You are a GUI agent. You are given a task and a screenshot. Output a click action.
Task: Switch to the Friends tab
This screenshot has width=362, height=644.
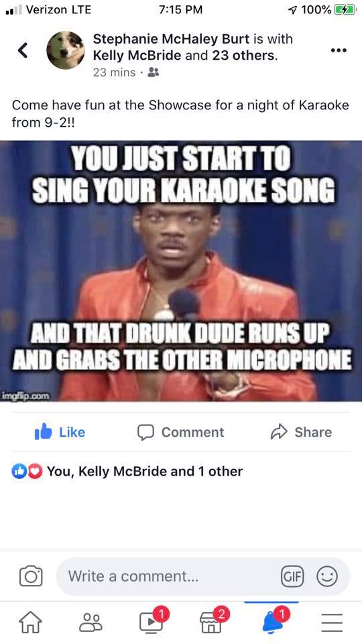click(90, 623)
